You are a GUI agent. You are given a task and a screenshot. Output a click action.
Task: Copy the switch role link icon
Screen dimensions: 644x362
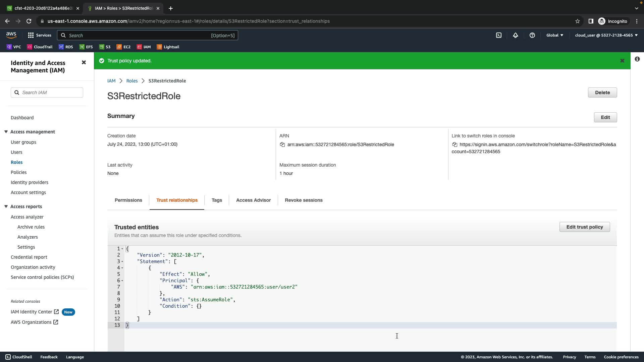454,144
